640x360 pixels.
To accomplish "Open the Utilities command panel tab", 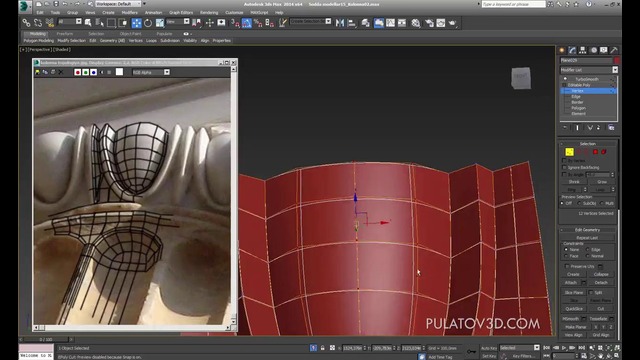I will [x=614, y=50].
